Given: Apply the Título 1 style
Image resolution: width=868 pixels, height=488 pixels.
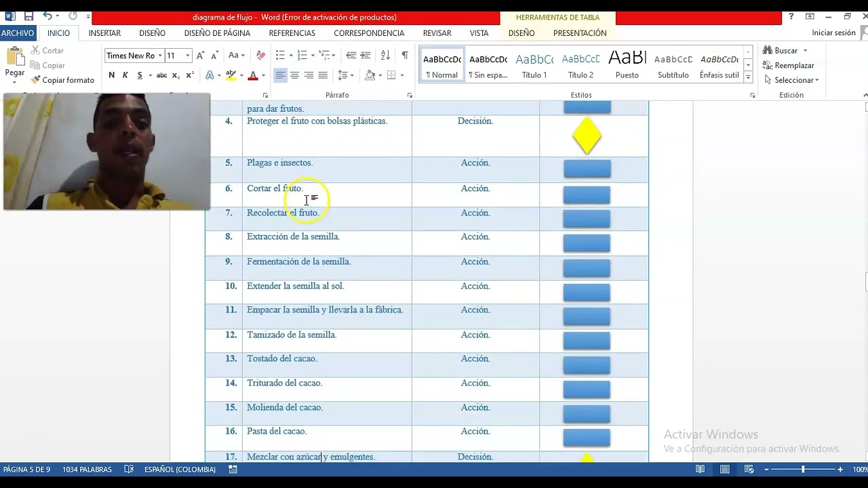Looking at the screenshot, I should pyautogui.click(x=534, y=65).
